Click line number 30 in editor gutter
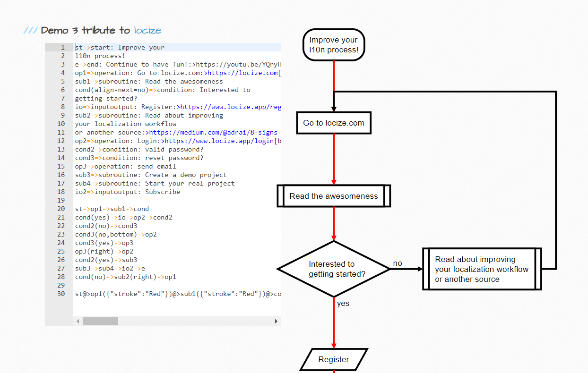 (x=61, y=294)
